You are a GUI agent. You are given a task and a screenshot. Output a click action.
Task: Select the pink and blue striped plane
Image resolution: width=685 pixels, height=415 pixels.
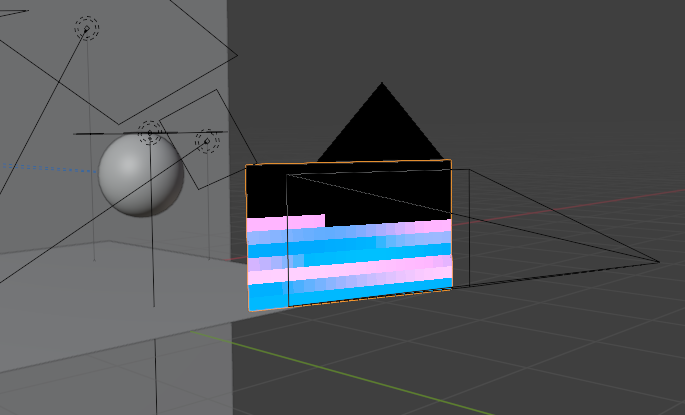tap(349, 235)
